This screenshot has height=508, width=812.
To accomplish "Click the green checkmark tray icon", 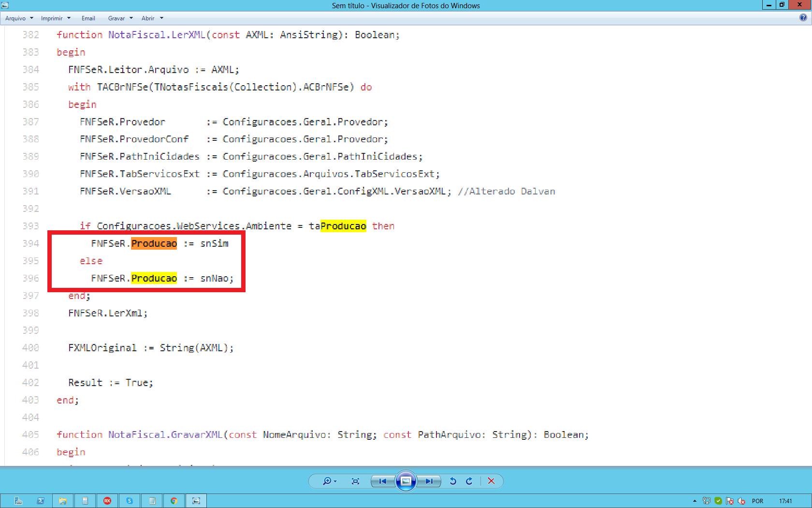I will [718, 501].
